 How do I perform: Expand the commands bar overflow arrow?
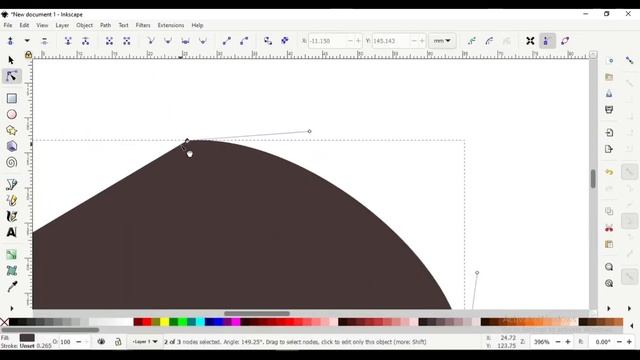(609, 309)
